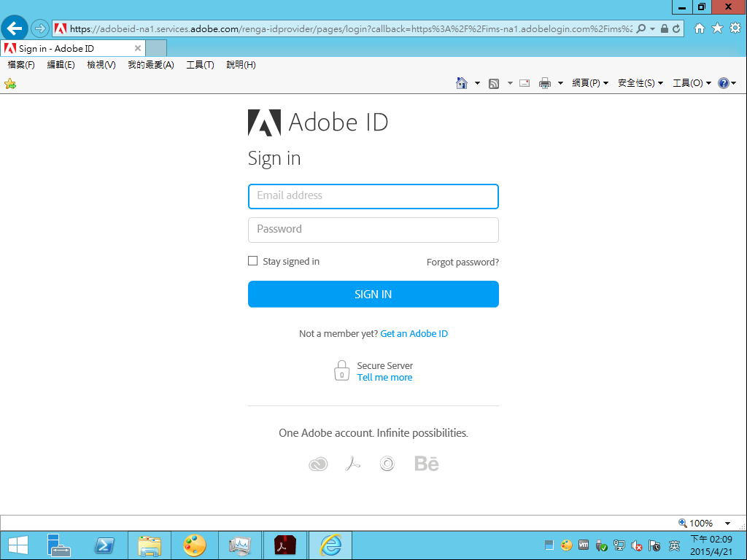Click the URL address bar text
This screenshot has width=747, height=560.
(351, 29)
